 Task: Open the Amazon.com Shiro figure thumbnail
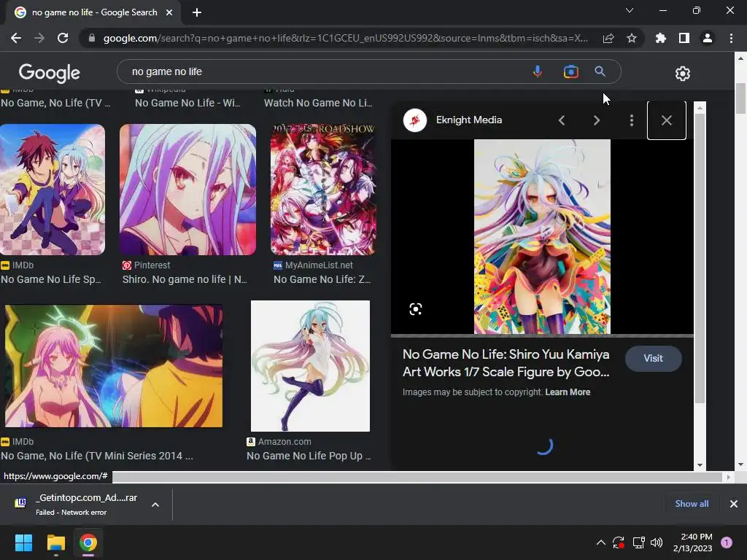pos(310,366)
